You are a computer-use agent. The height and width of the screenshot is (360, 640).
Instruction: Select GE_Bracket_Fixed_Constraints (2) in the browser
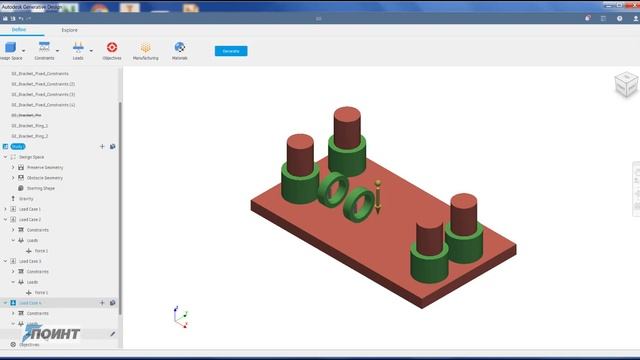pos(43,84)
